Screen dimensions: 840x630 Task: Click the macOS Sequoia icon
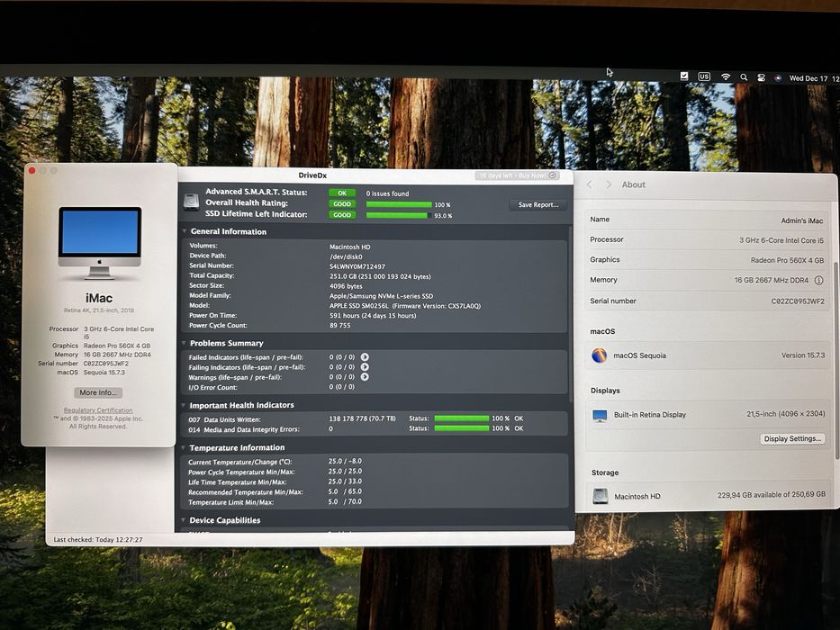pos(600,355)
